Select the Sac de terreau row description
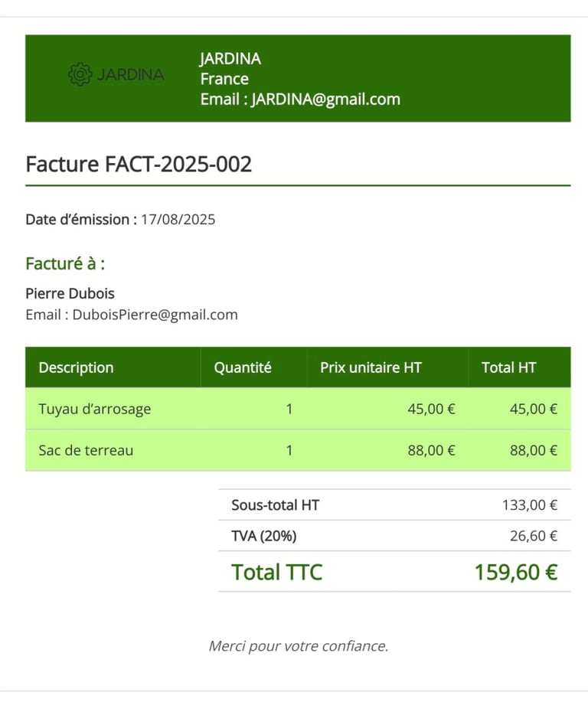This screenshot has height=725, width=588. 86,450
